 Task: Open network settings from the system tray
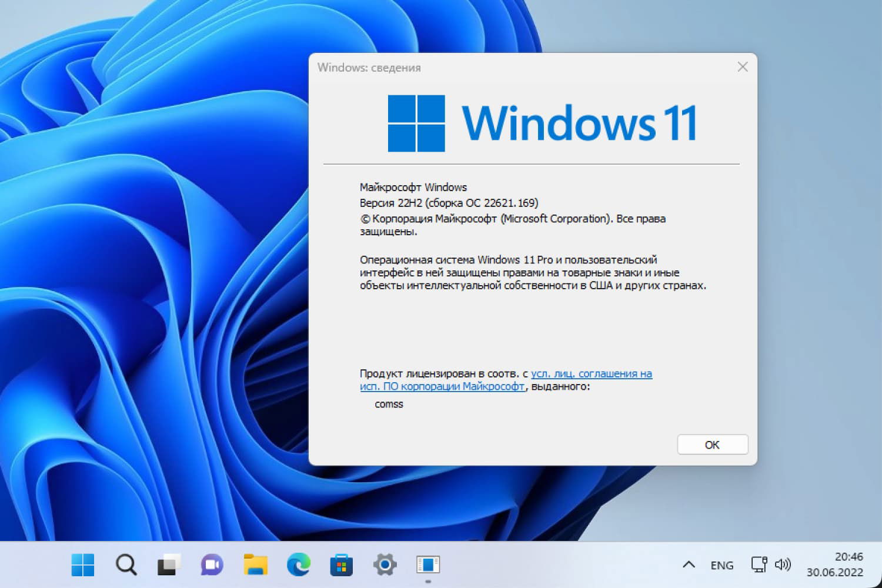[x=759, y=564]
